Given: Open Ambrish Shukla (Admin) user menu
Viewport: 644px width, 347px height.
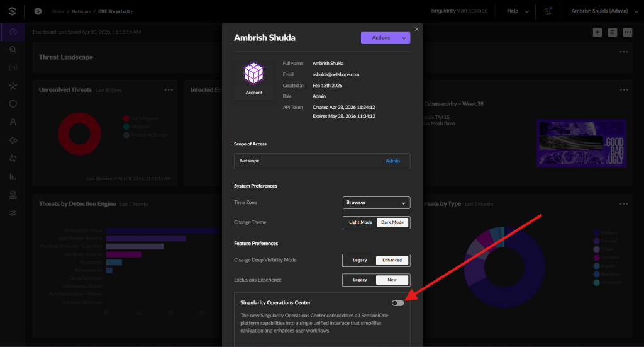Looking at the screenshot, I should click(604, 11).
